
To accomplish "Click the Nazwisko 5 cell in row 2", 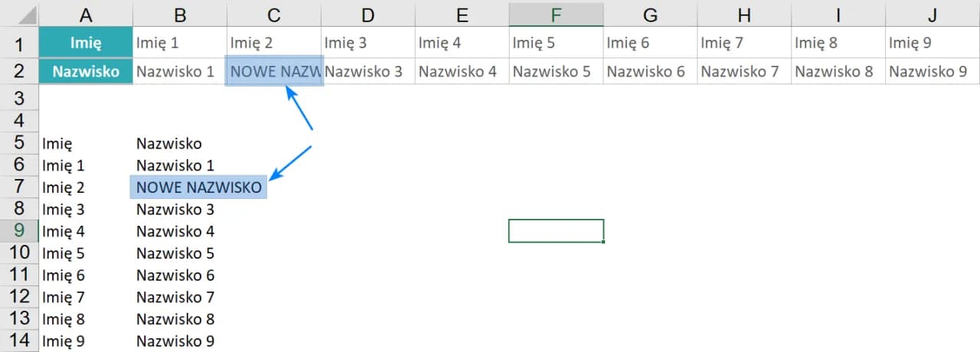I will [x=556, y=72].
